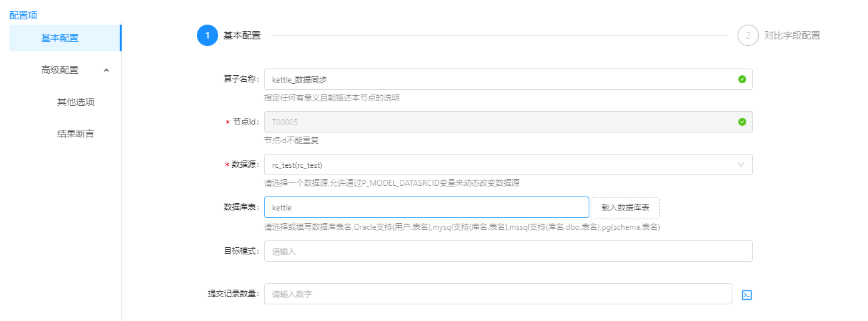Click into the 目标模式 input field
Screen dimensions: 868x321
pyautogui.click(x=507, y=251)
